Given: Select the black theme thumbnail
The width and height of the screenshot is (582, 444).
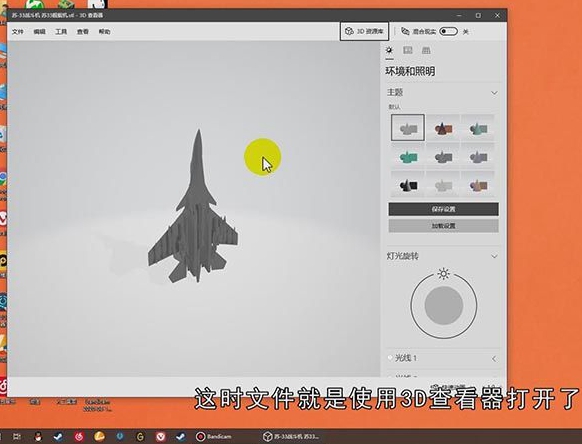Looking at the screenshot, I should click(x=408, y=184).
